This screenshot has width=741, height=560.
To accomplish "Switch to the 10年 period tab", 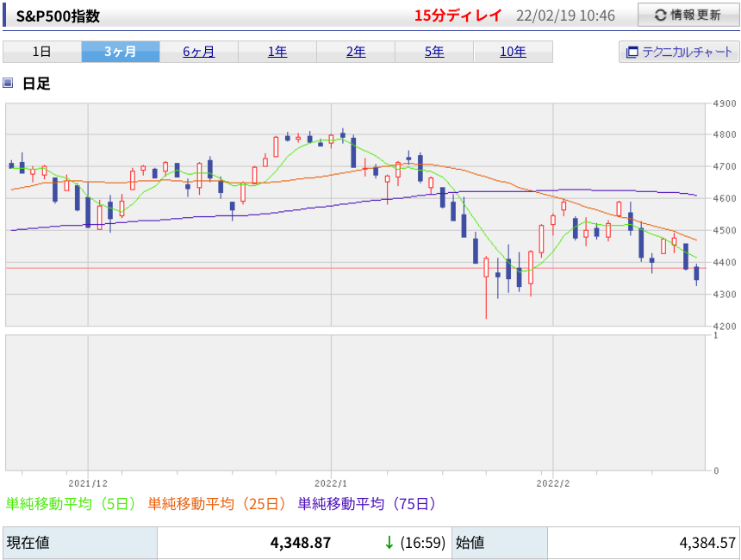I will coord(514,52).
